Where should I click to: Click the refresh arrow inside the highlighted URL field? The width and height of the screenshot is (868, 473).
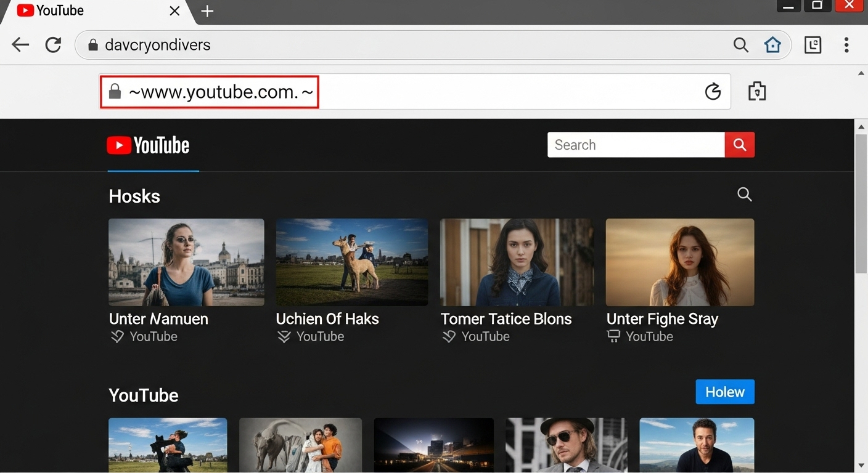(713, 91)
